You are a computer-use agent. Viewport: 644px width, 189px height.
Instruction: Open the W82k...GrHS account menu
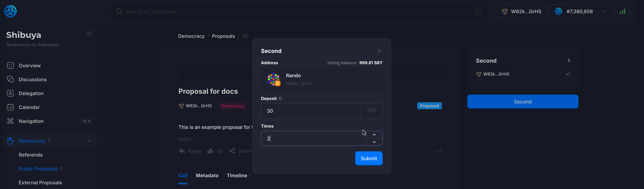point(521,11)
